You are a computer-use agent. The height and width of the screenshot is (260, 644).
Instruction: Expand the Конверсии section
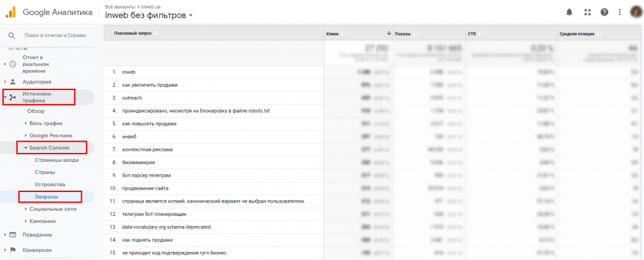point(5,250)
